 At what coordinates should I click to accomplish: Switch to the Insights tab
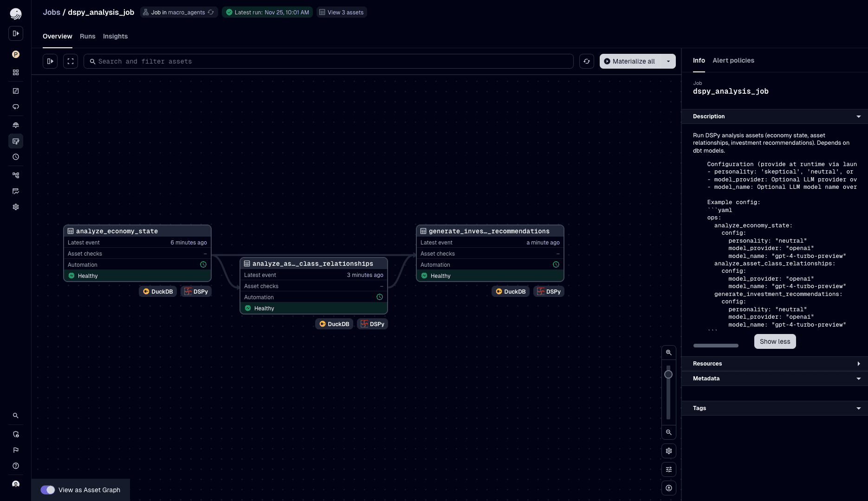point(115,36)
